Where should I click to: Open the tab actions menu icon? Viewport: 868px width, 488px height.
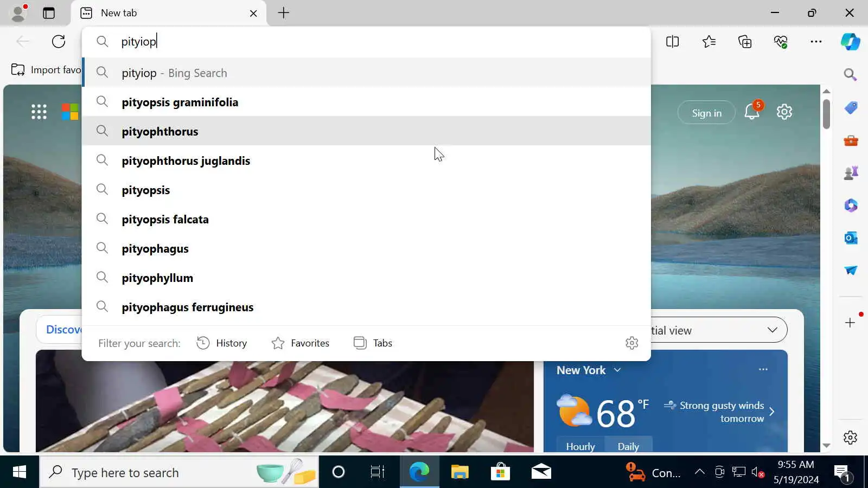tap(49, 13)
